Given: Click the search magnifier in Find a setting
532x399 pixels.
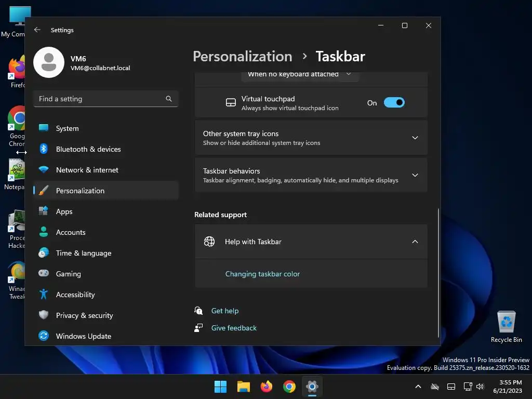Looking at the screenshot, I should click(169, 99).
